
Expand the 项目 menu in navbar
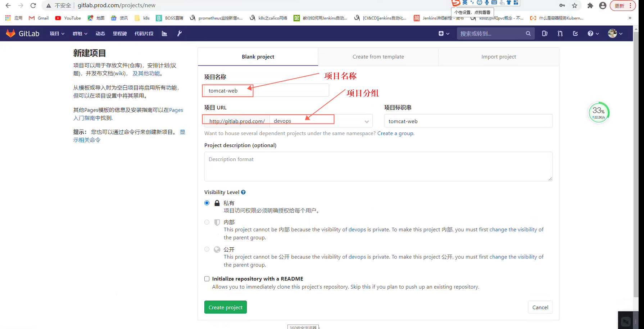[x=57, y=33]
